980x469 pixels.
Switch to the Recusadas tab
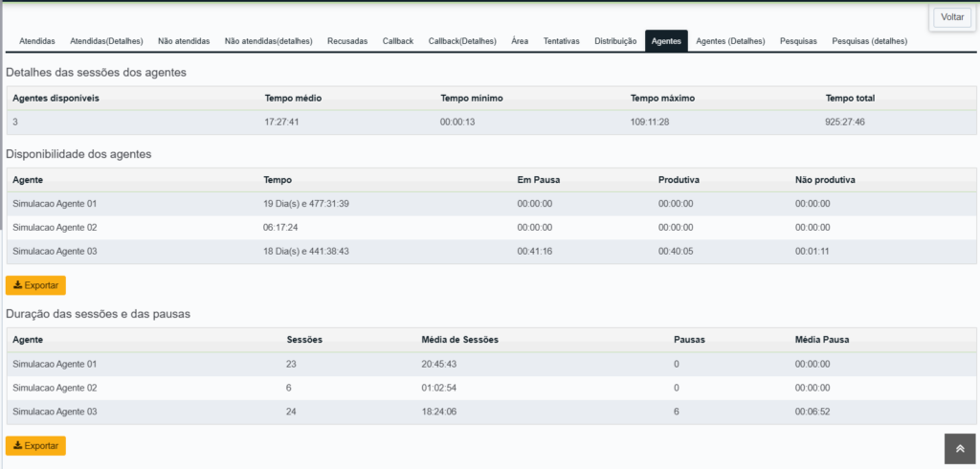347,41
